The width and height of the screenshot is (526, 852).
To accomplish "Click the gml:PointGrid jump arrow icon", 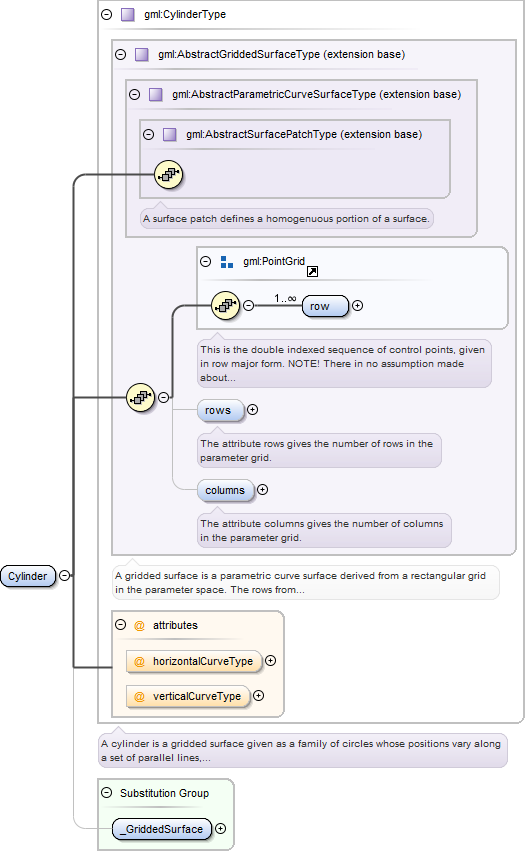I will click(312, 272).
